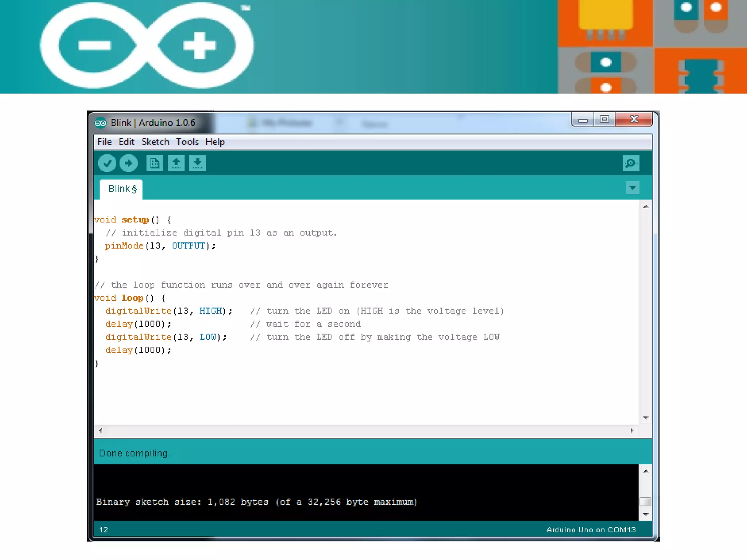Screen dimensions: 747x560
Task: Open the Tools menu
Action: click(187, 142)
